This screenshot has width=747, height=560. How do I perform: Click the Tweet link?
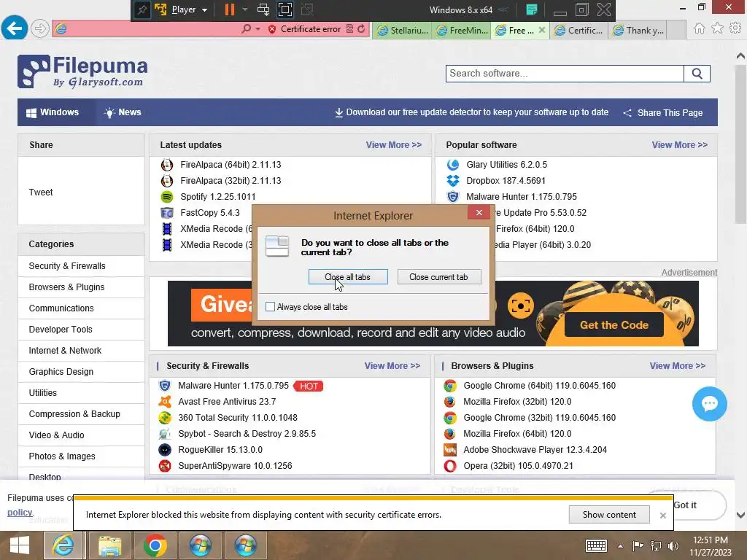tap(41, 192)
